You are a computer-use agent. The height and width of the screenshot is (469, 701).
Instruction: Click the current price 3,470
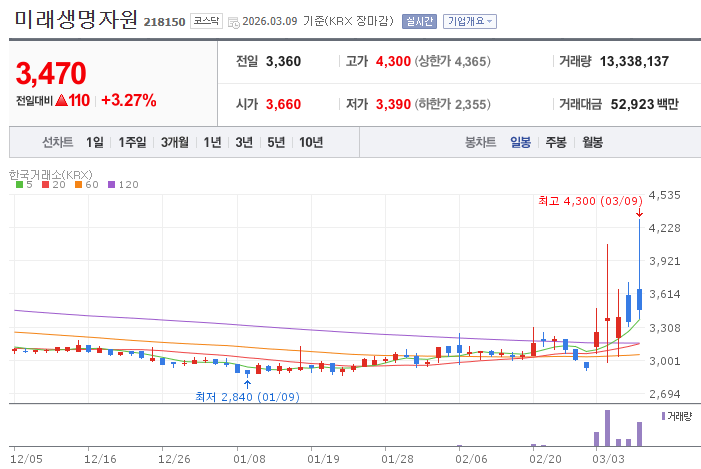[51, 73]
